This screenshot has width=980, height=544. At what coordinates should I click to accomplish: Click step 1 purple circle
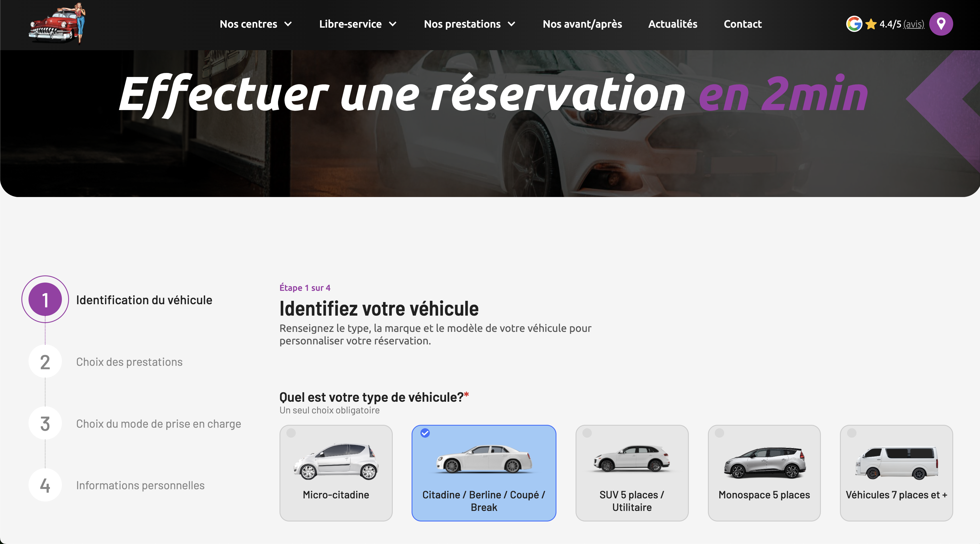[x=45, y=299]
